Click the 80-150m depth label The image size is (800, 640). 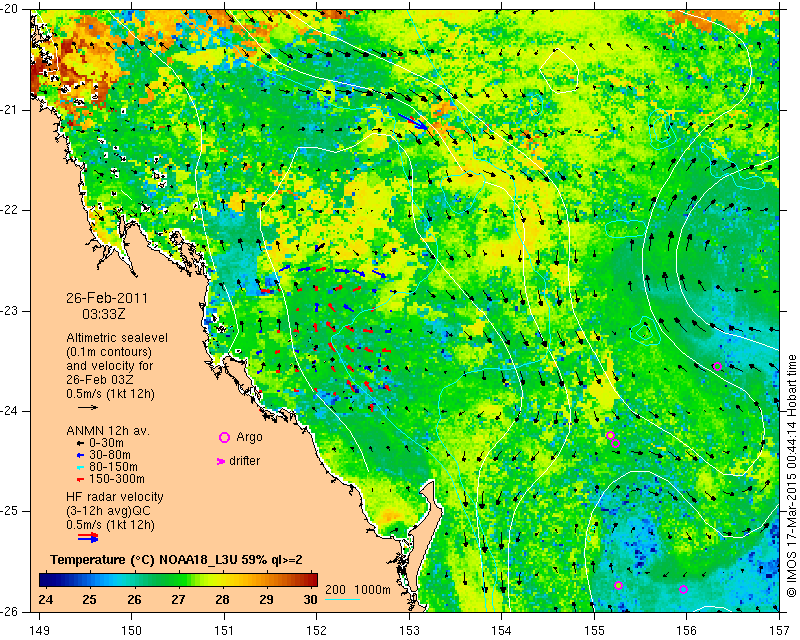(x=113, y=467)
